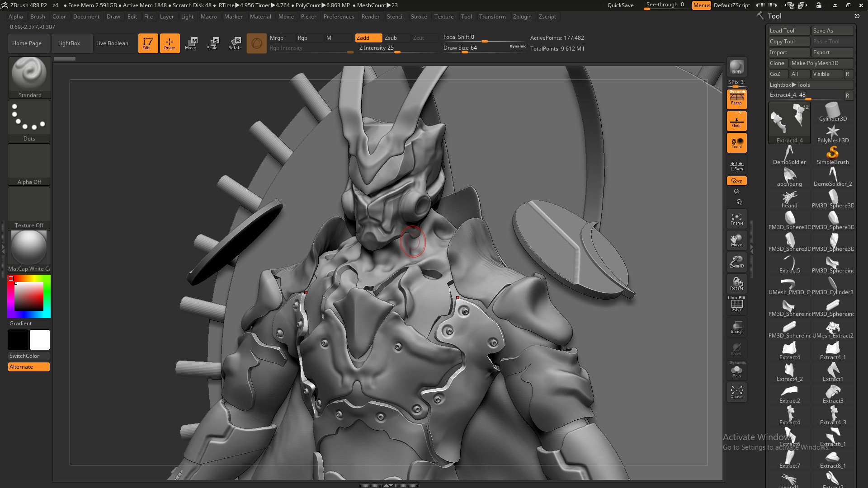Enable Transp transparency mode icon
Viewport: 868px width, 488px height.
point(736,327)
